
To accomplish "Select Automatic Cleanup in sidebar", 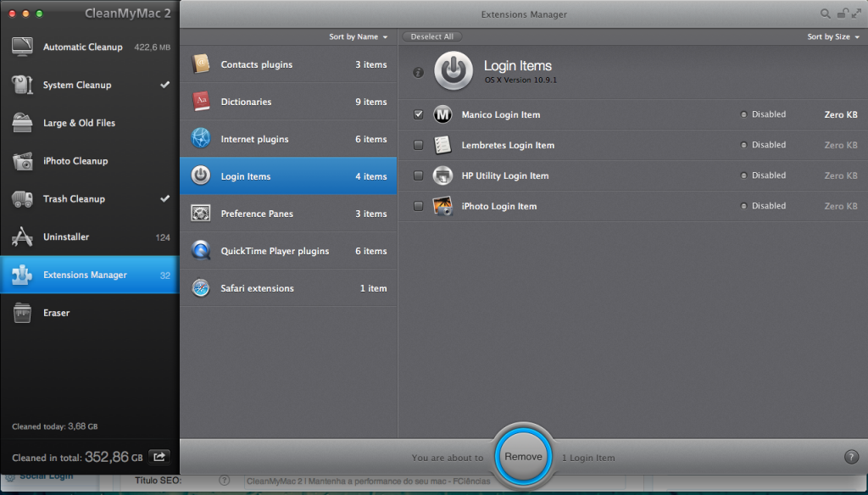I will coord(90,47).
